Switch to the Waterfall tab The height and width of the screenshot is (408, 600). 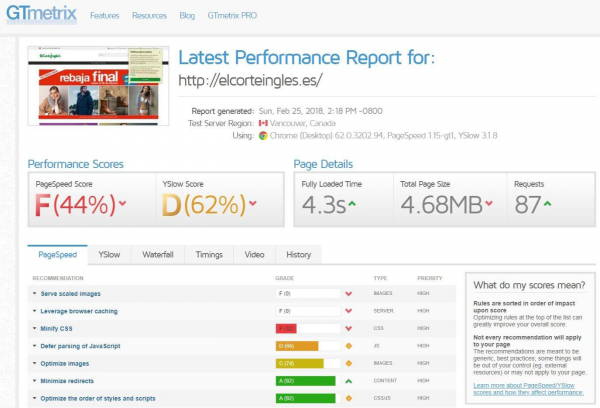pos(158,255)
